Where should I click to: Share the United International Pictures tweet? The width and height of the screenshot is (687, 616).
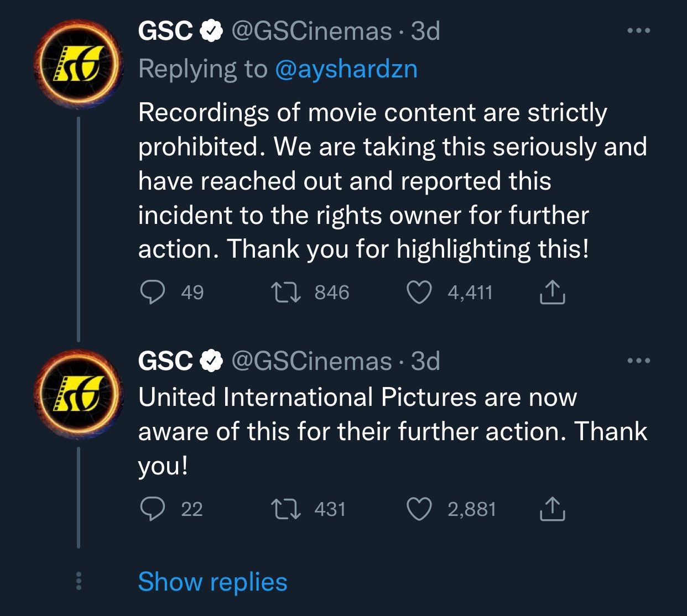552,509
